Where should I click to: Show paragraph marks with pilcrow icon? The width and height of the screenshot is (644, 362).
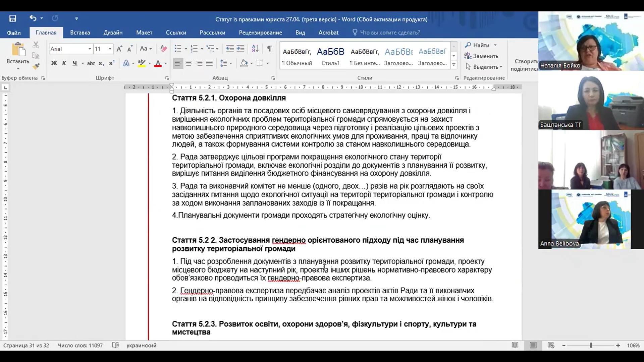pos(269,49)
